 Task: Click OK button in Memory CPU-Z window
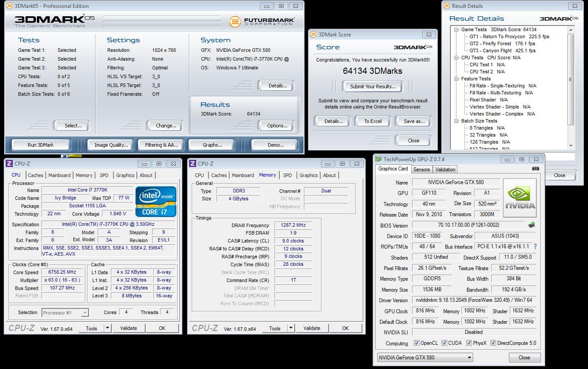pyautogui.click(x=345, y=328)
